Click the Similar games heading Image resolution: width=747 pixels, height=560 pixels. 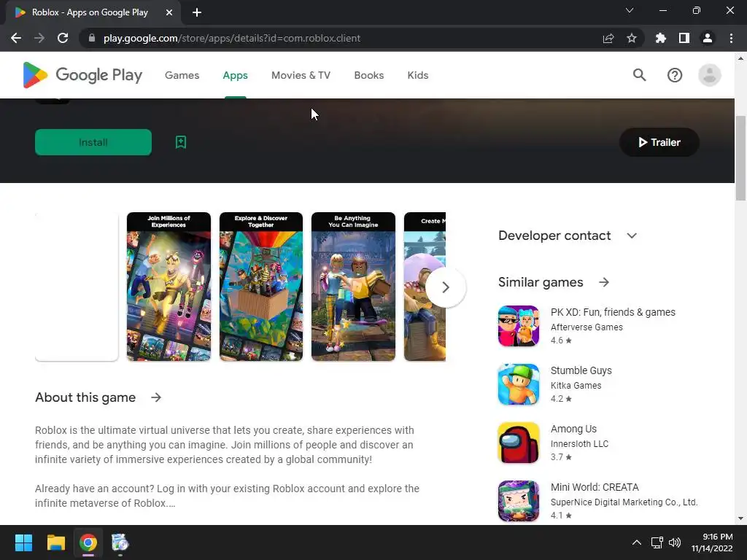click(x=541, y=282)
